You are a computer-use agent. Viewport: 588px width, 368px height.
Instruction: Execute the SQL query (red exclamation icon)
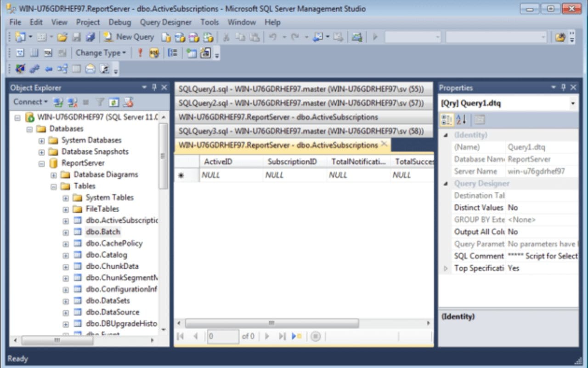click(140, 53)
